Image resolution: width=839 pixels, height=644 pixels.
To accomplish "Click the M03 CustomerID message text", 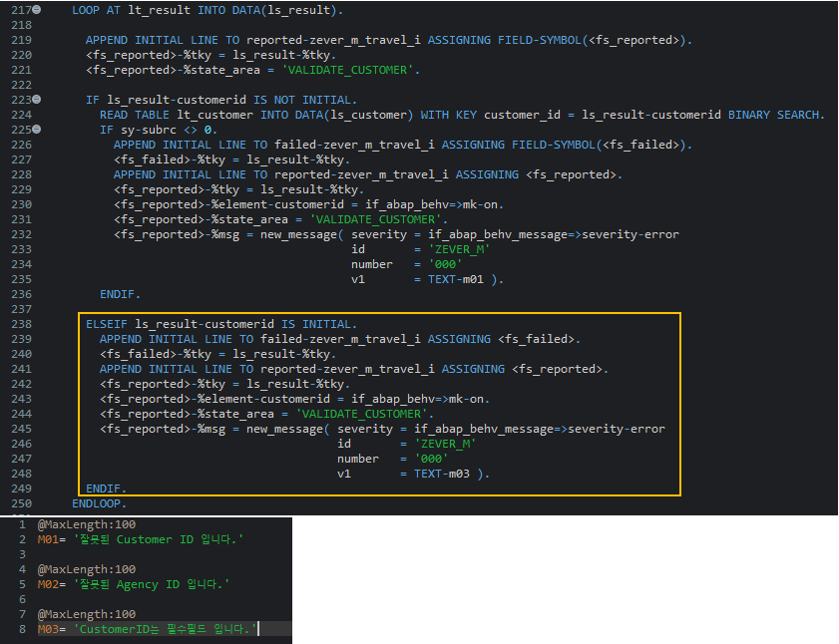I will tap(166, 630).
